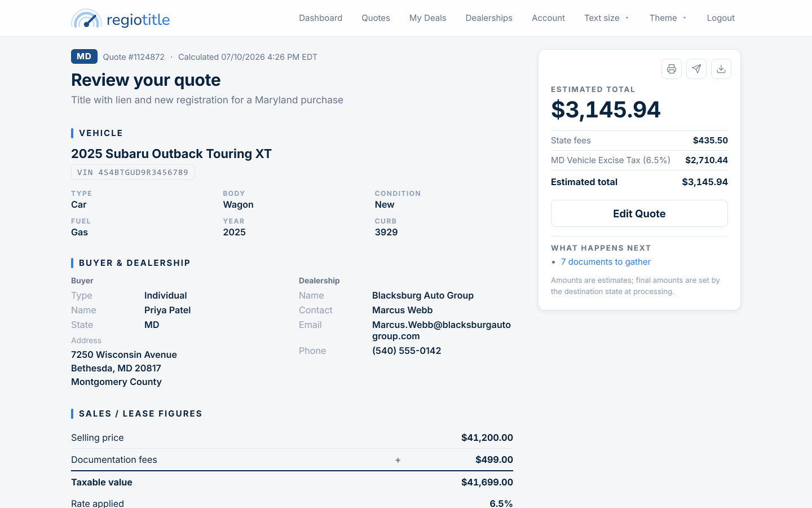Click the large $3,145.94 estimated total

click(606, 110)
